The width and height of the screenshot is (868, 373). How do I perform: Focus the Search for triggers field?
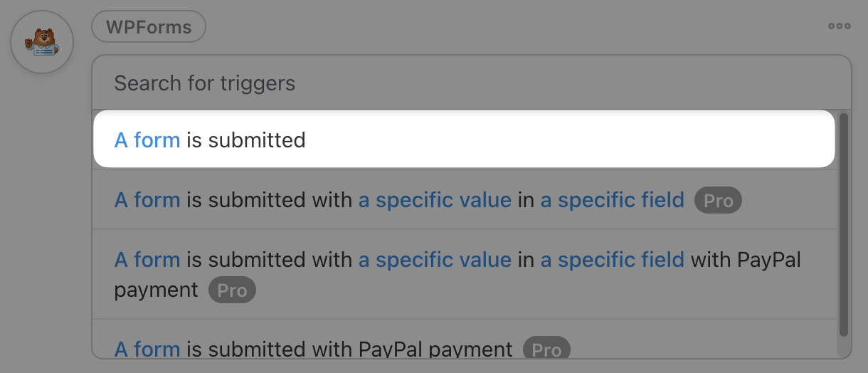[x=470, y=83]
